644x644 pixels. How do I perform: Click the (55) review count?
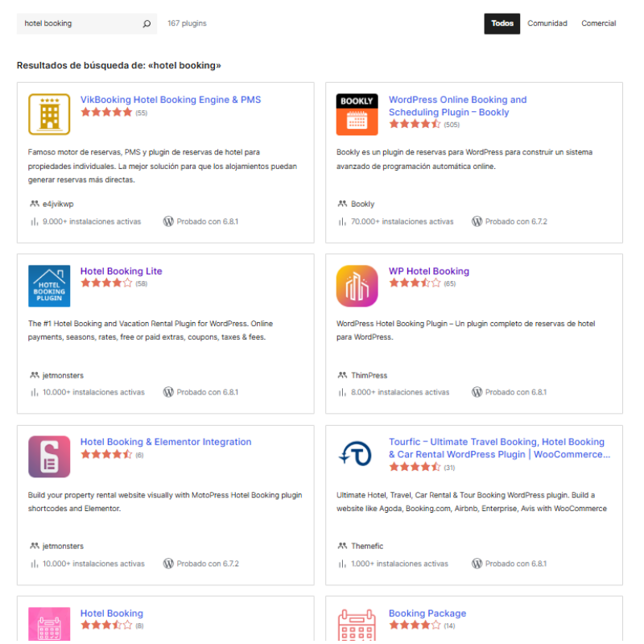142,113
